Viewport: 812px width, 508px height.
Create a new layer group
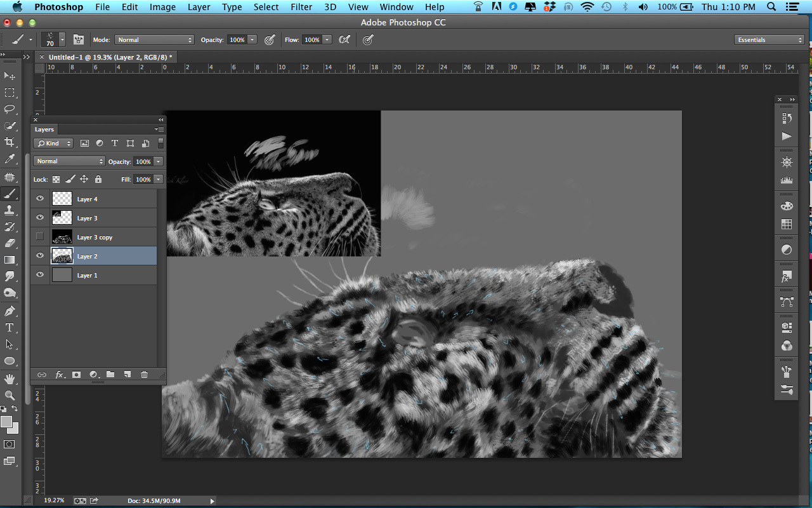pyautogui.click(x=110, y=375)
